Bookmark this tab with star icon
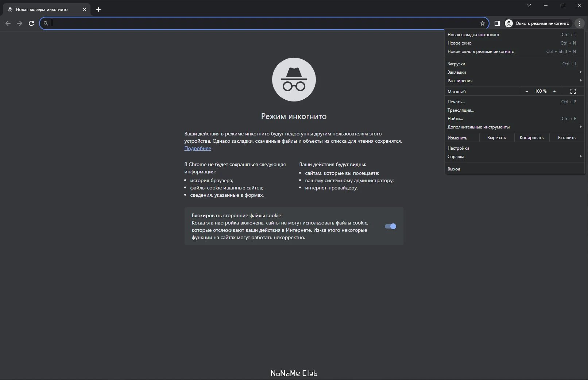This screenshot has width=588, height=380. 483,23
